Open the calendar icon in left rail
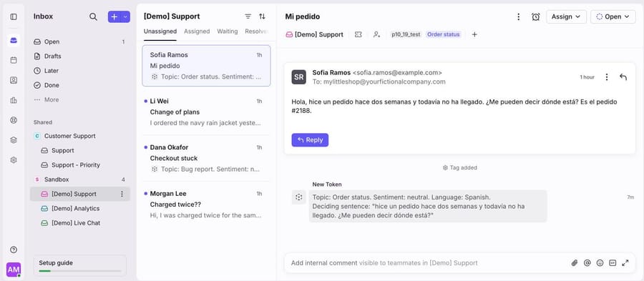 14,60
